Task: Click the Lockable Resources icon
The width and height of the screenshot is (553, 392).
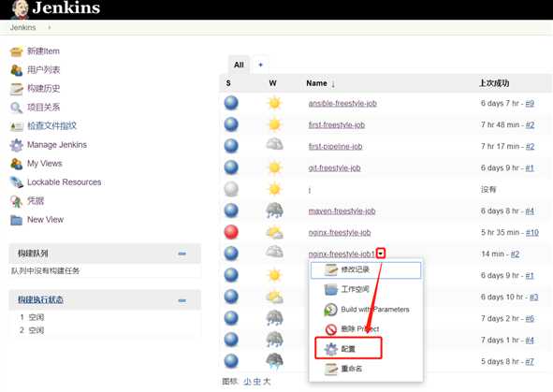Action: (16, 182)
